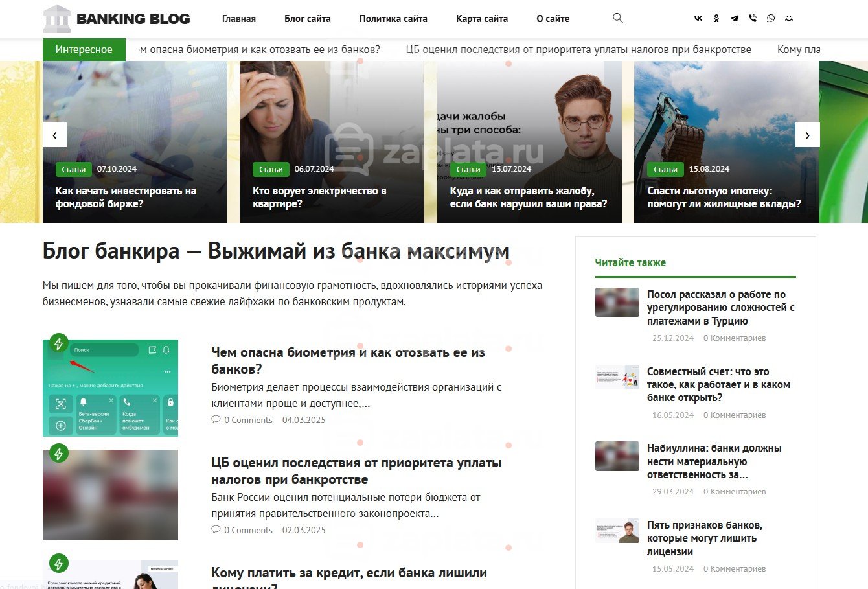Image resolution: width=868 pixels, height=589 pixels.
Task: Open slide 'Спасти льготную ипотеку'
Action: [x=724, y=197]
